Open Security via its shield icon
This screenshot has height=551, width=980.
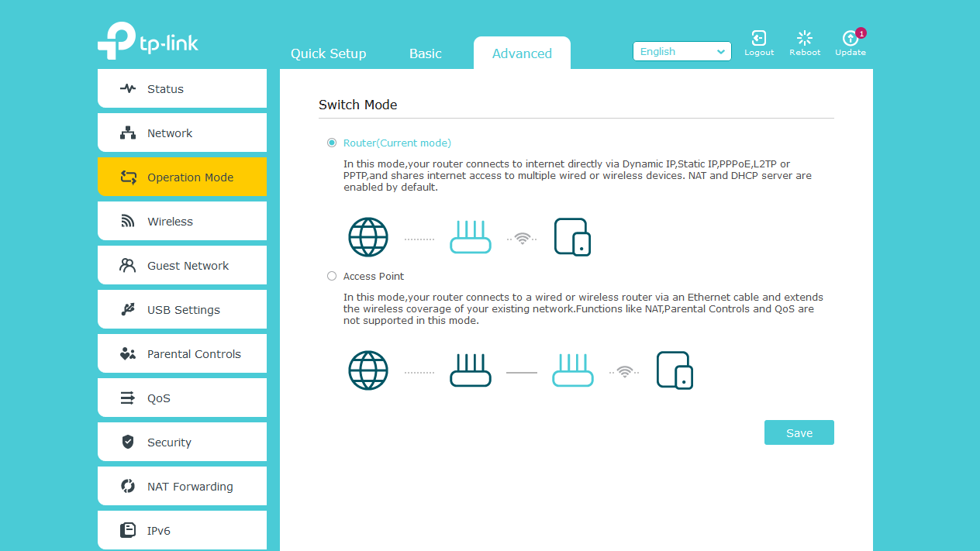pos(128,442)
